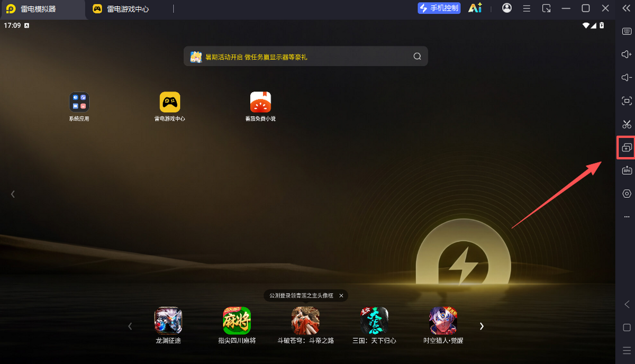
Task: Tap the Android recent apps button
Action: (x=627, y=351)
